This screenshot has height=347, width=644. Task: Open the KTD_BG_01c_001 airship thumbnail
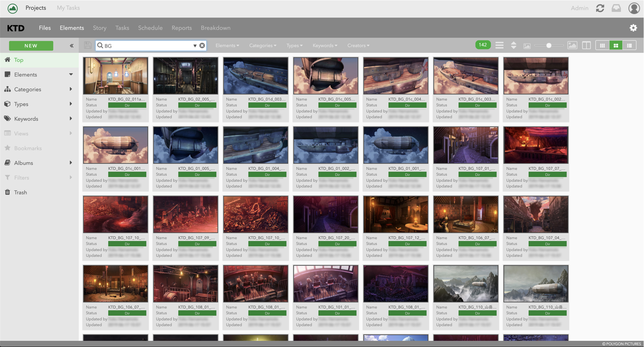[x=115, y=145]
